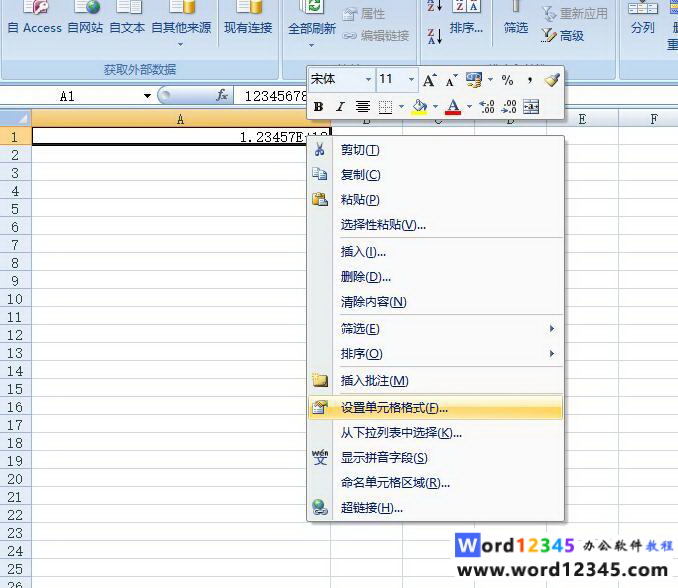Choose 选择性粘贴 in the context menu
678x588 pixels.
pos(383,225)
